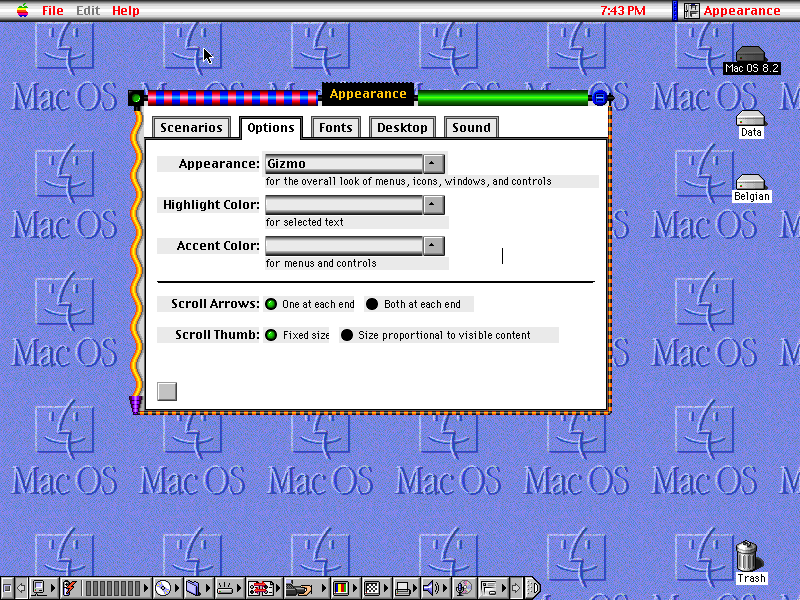Switch to the Desktop tab
The height and width of the screenshot is (600, 800).
402,128
